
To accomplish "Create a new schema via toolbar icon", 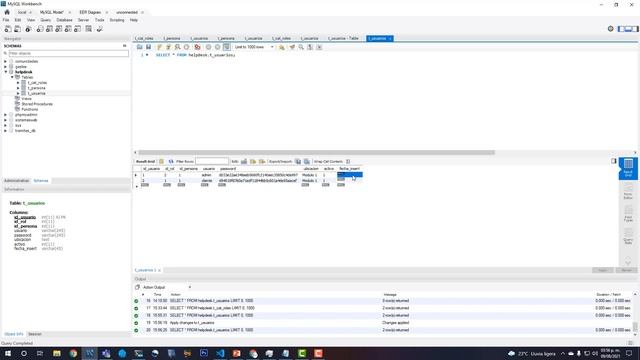I will coord(40,29).
